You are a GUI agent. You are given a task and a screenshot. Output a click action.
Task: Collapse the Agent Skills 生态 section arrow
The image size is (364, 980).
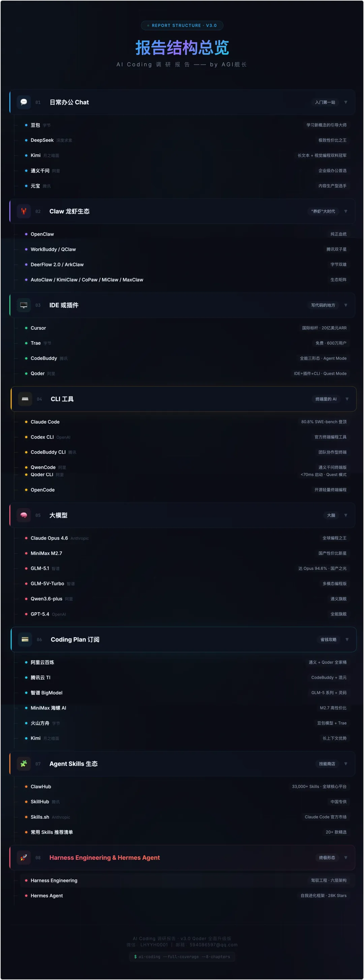[346, 763]
